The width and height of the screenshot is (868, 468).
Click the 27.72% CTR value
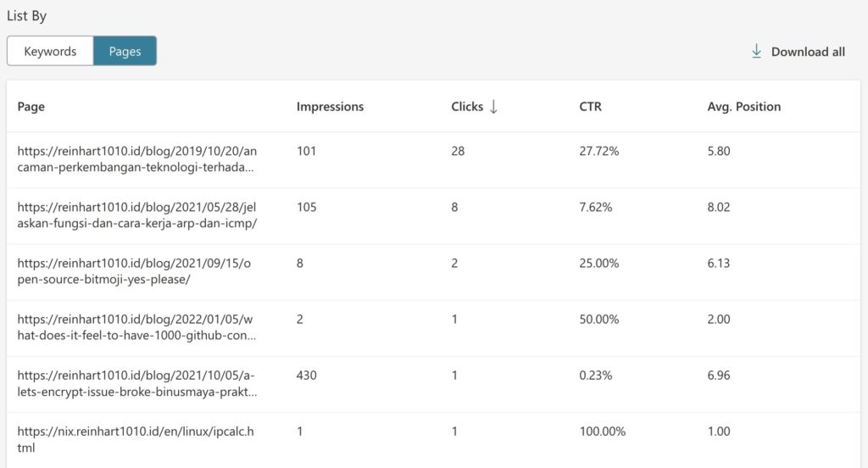coord(599,152)
